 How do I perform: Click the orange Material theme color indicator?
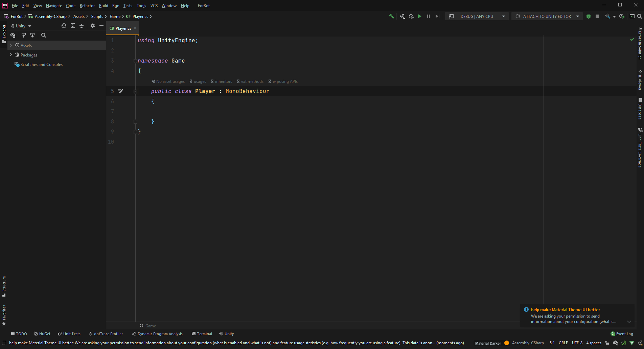coord(507,343)
